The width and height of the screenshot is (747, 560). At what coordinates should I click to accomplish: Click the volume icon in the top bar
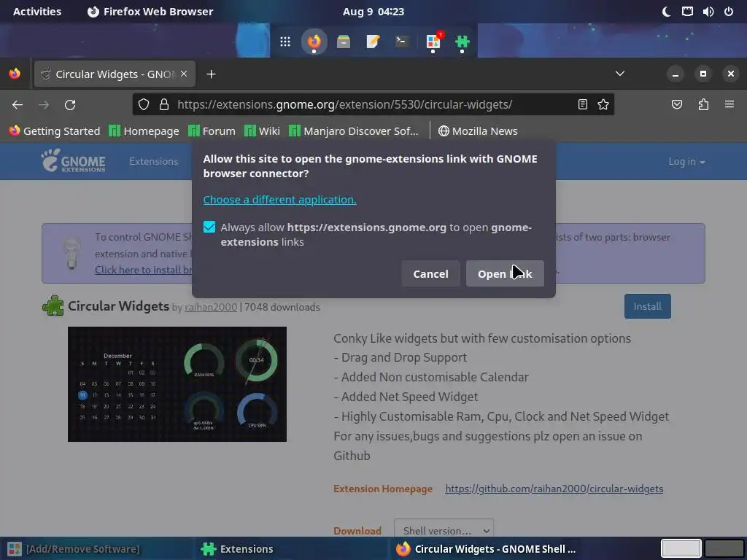pyautogui.click(x=708, y=12)
